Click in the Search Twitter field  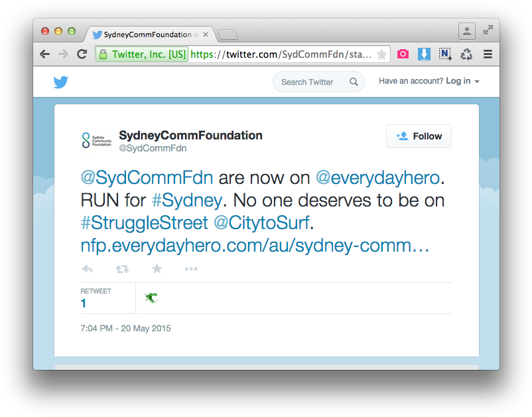318,82
